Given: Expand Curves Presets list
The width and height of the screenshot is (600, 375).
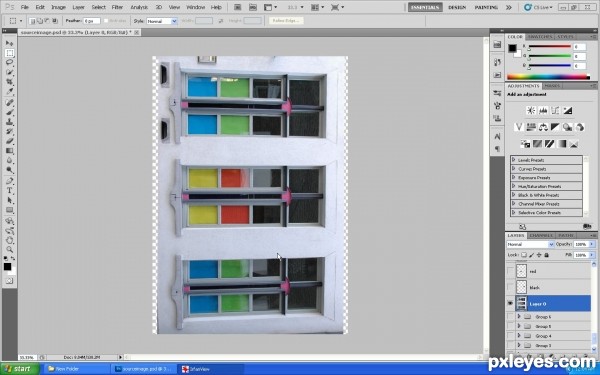Looking at the screenshot, I should [x=514, y=168].
